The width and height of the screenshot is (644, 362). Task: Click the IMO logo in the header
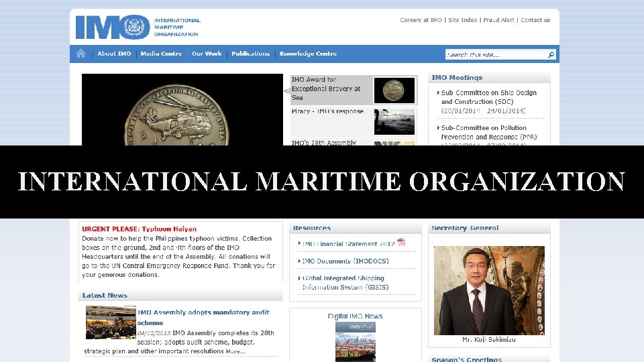[113, 27]
